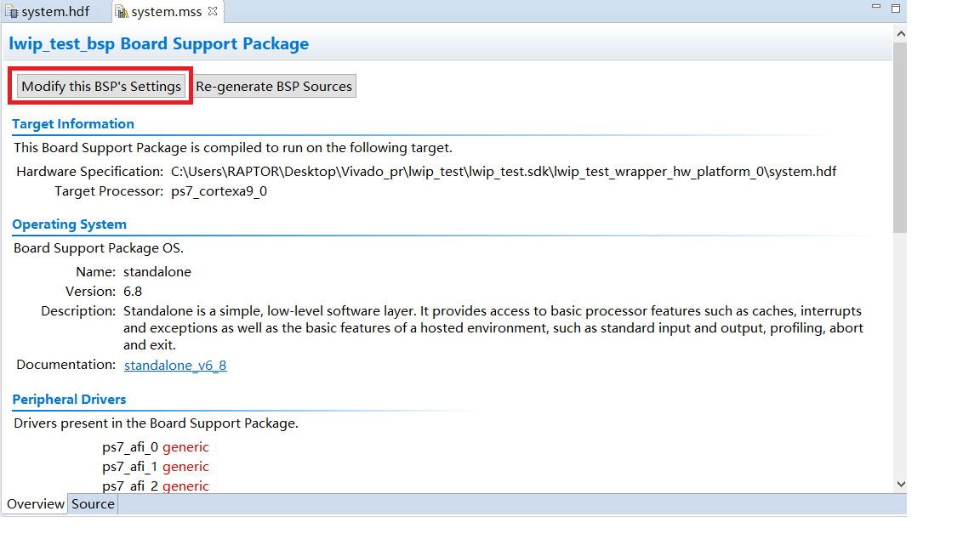
Task: Click Modify this BSP's Settings button
Action: [101, 86]
